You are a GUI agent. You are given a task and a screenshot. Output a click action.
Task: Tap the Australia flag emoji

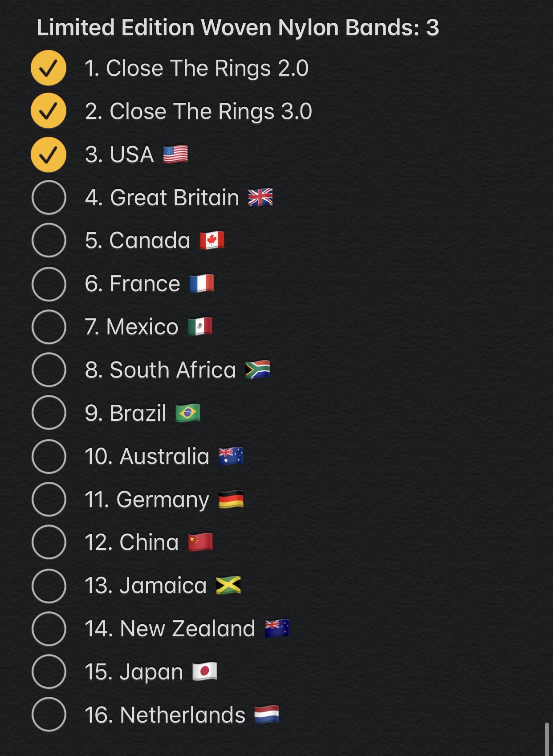231,456
